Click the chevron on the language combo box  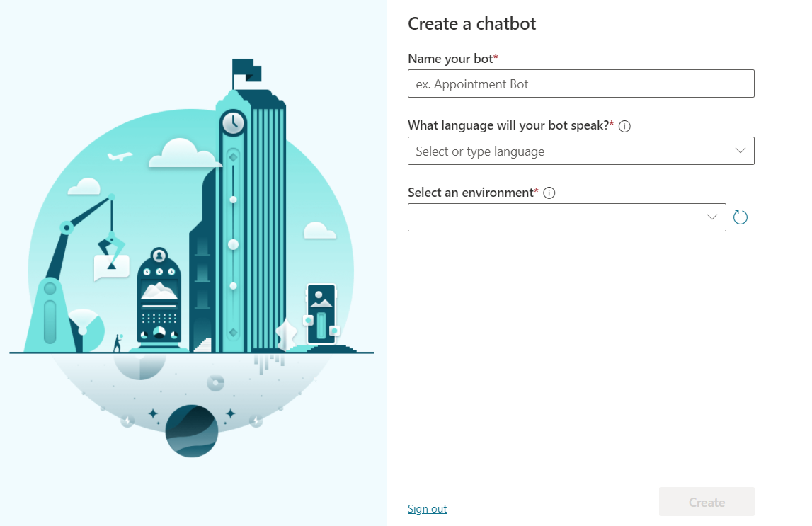(x=740, y=151)
